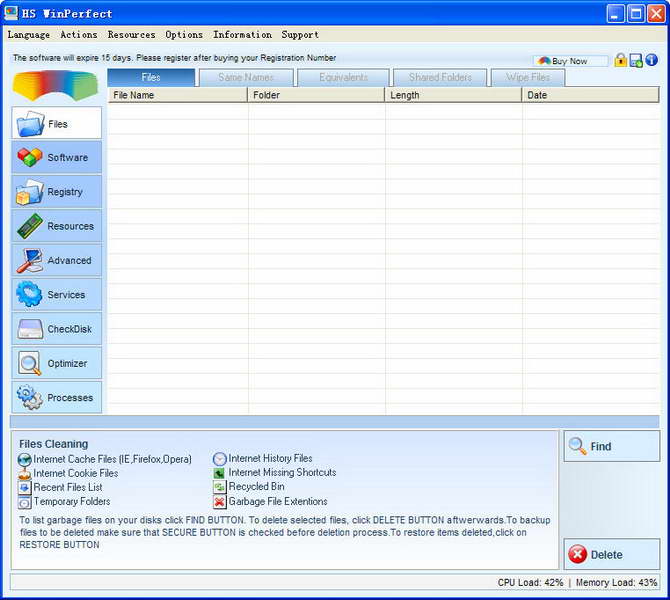Click the Buy Now button

570,61
